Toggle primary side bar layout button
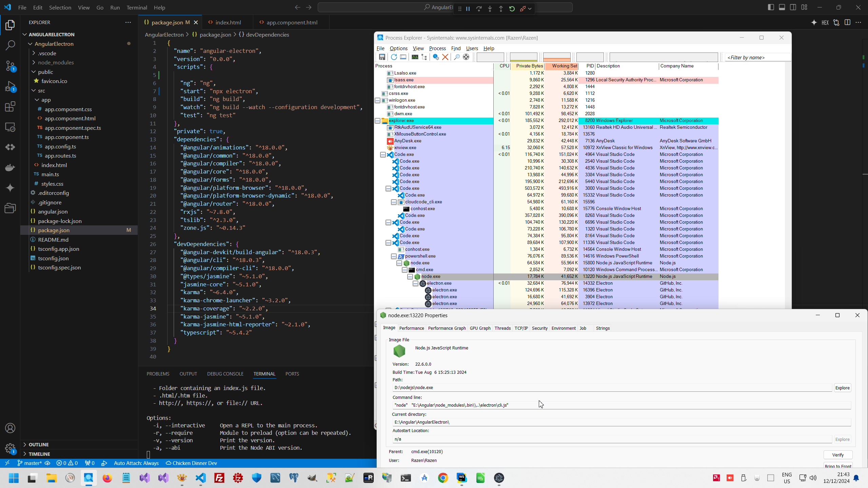This screenshot has height=488, width=868. click(771, 7)
